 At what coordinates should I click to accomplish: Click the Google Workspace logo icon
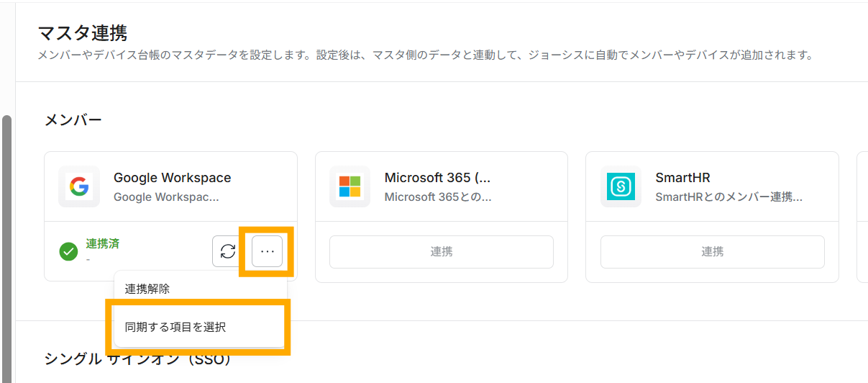tap(79, 187)
